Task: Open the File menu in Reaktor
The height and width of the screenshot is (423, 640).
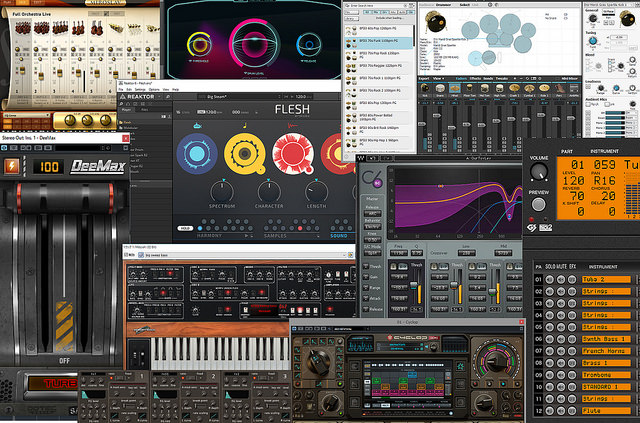Action: (120, 89)
